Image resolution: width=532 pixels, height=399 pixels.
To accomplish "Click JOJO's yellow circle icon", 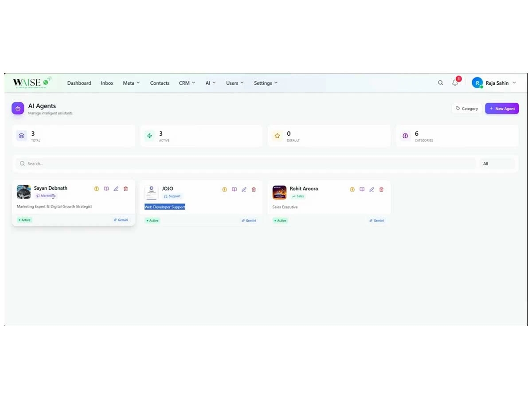I will tap(224, 189).
